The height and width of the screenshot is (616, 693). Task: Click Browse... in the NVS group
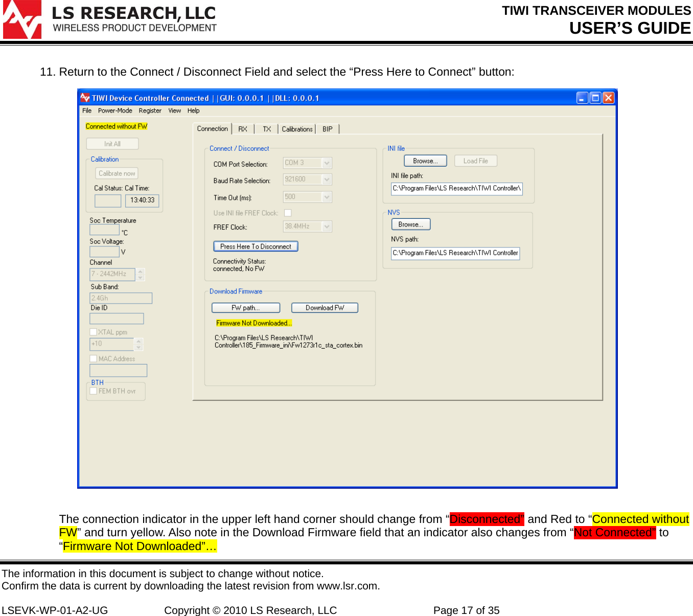[x=411, y=224]
